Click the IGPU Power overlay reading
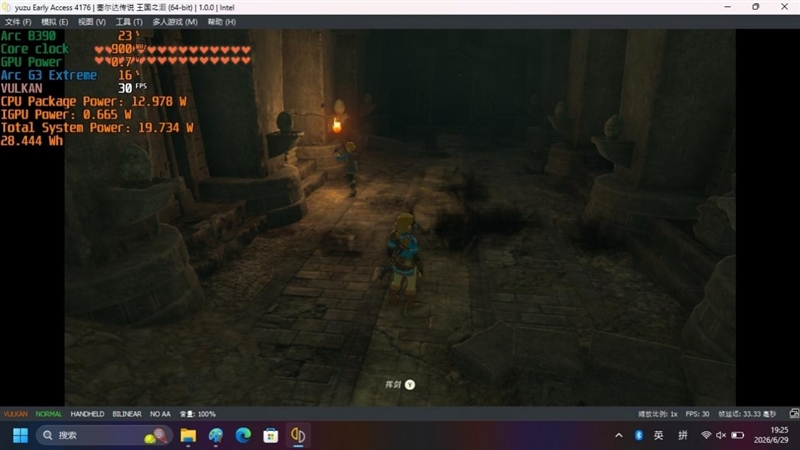The width and height of the screenshot is (800, 450). point(66,115)
